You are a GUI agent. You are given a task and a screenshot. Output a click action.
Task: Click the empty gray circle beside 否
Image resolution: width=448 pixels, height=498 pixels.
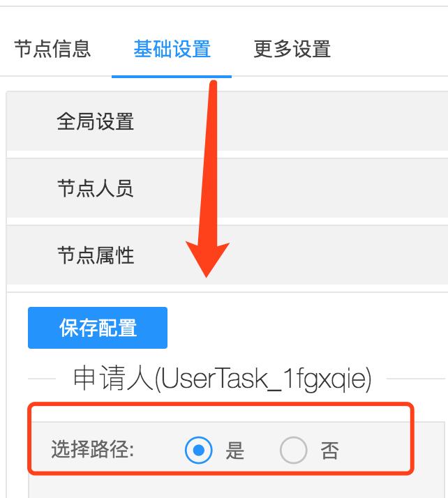293,450
